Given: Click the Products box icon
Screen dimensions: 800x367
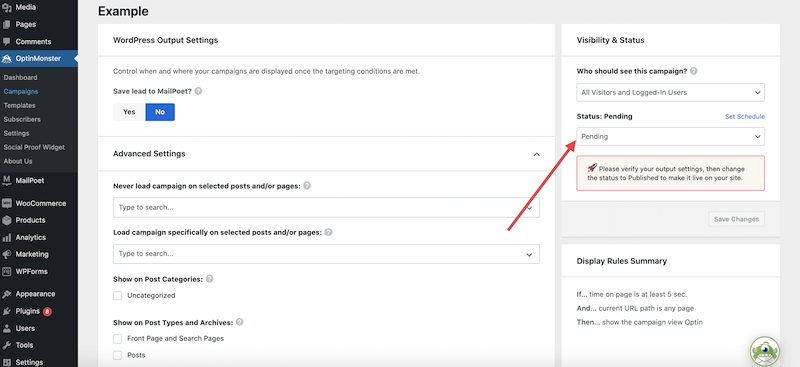Looking at the screenshot, I should point(7,221).
